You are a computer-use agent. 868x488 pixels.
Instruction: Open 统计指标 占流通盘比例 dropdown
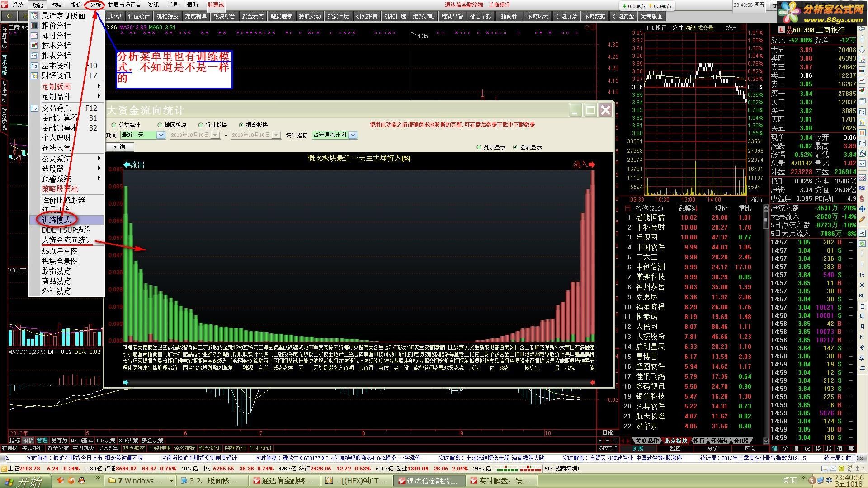click(x=353, y=135)
